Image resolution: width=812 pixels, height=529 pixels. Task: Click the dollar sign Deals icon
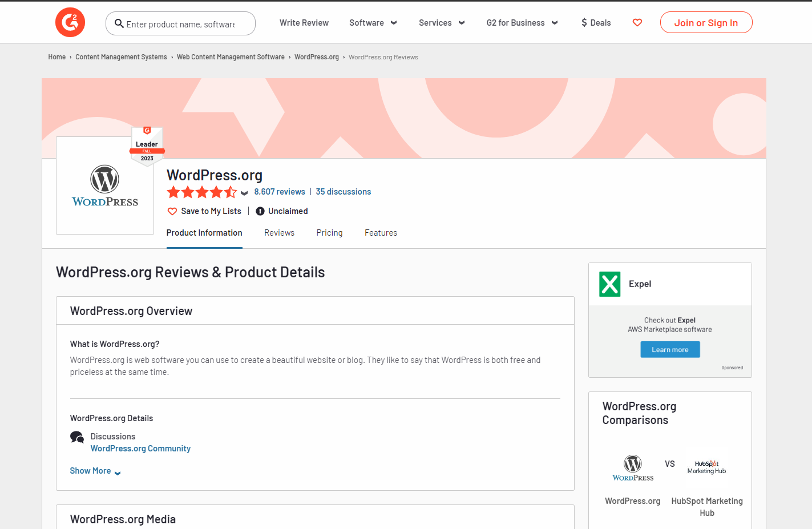[584, 23]
